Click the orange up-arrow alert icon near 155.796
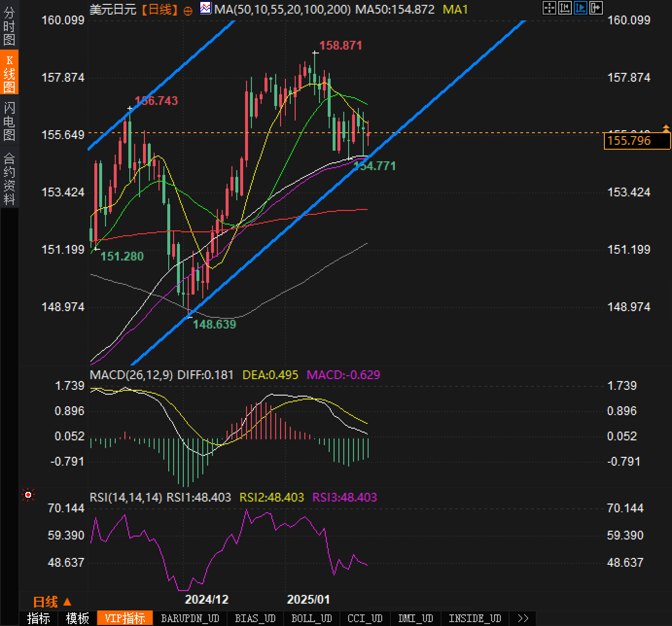672x626 pixels. [666, 128]
